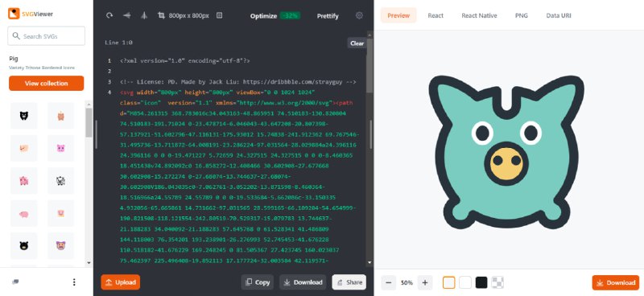
Task: Select the checkered transparent background swatch
Action: click(x=497, y=282)
